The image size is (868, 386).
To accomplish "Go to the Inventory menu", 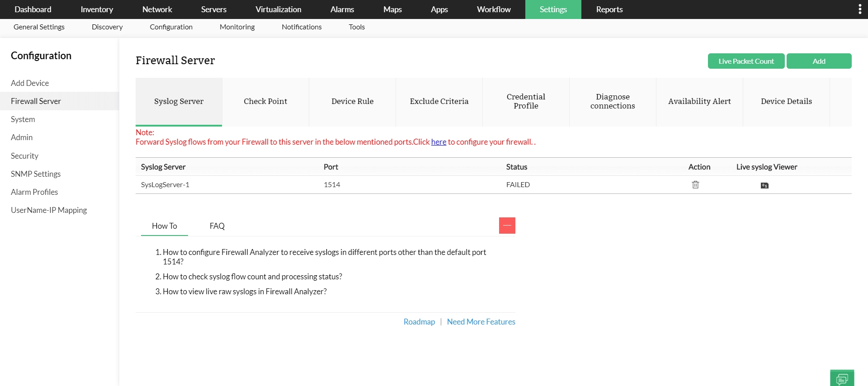I will [x=97, y=9].
